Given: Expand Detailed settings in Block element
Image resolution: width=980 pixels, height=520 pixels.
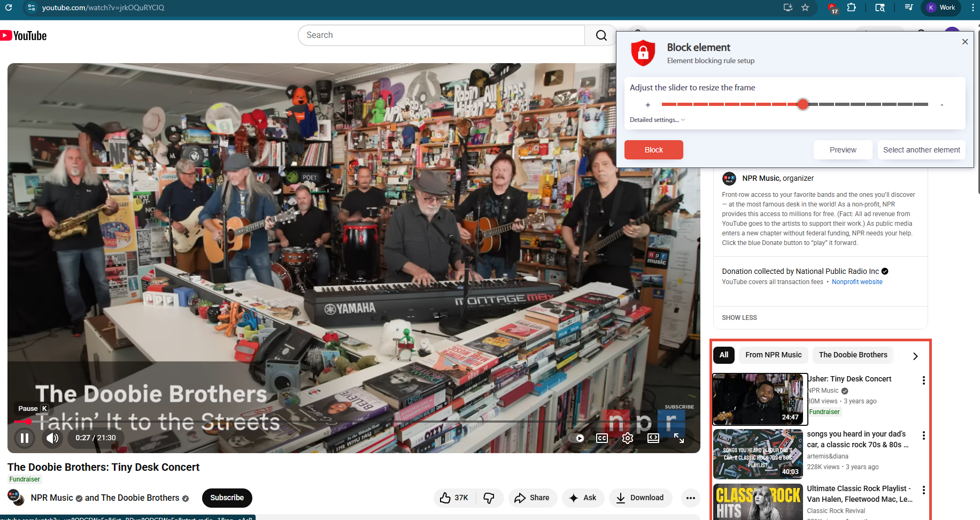Looking at the screenshot, I should [x=657, y=120].
